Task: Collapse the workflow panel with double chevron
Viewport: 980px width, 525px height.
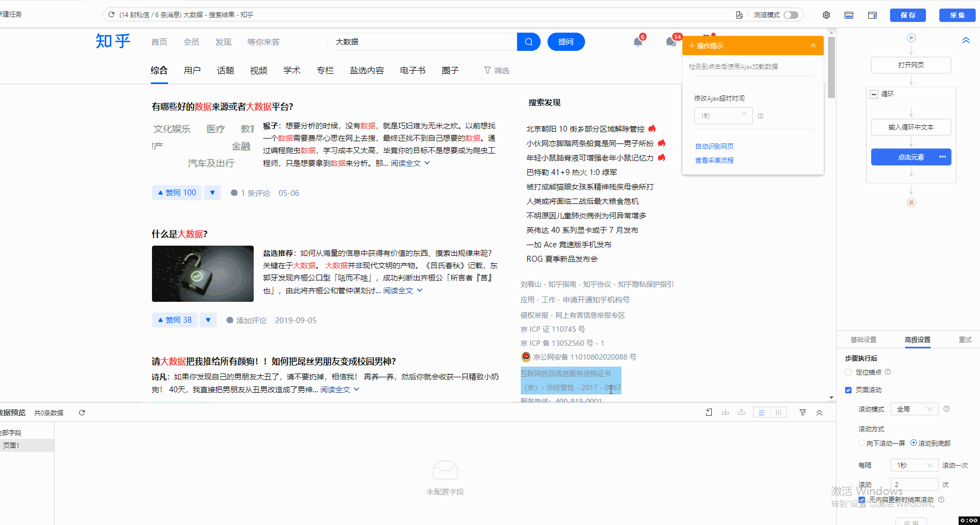Action: coord(966,40)
